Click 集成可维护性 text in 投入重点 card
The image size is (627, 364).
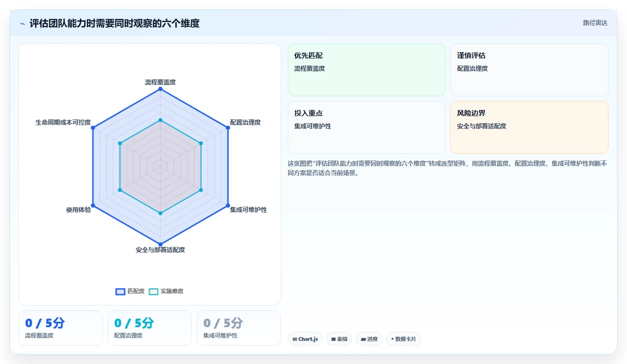tap(313, 126)
